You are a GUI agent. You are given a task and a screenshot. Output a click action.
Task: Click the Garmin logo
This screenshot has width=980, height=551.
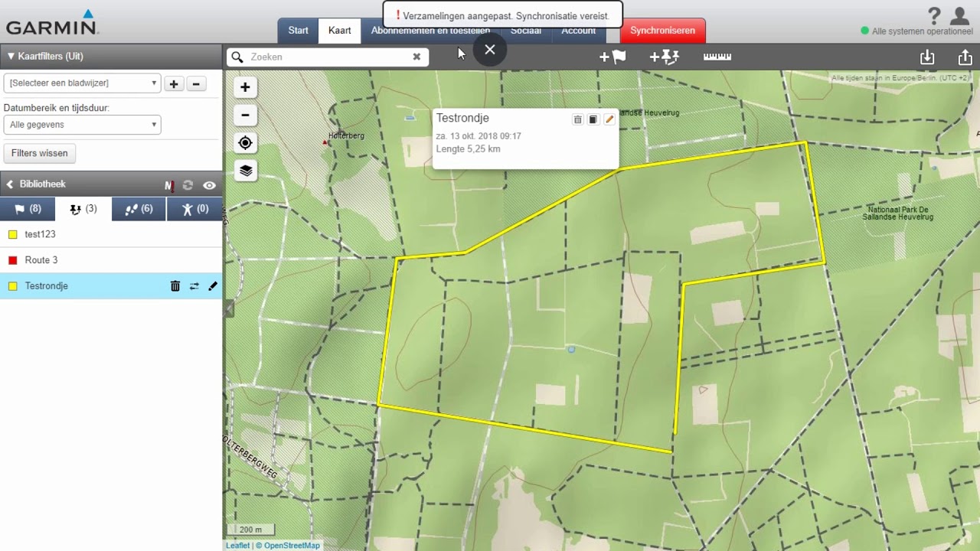52,22
